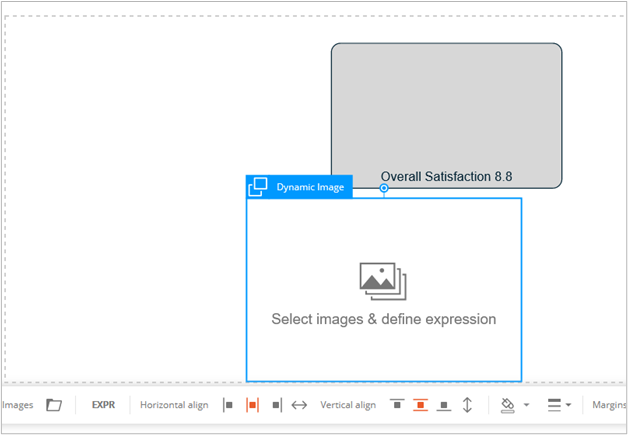Click the Images label in toolbar

pos(17,405)
